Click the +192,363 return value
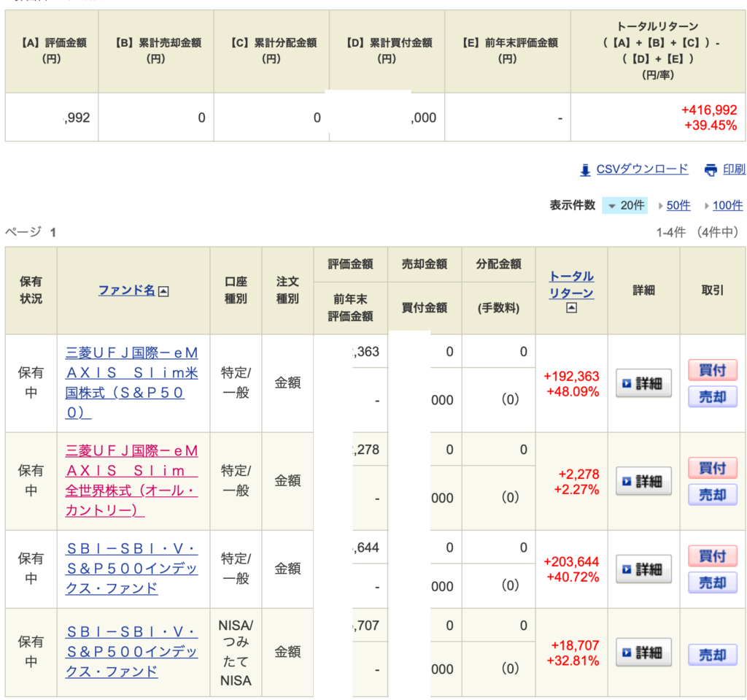 [571, 376]
